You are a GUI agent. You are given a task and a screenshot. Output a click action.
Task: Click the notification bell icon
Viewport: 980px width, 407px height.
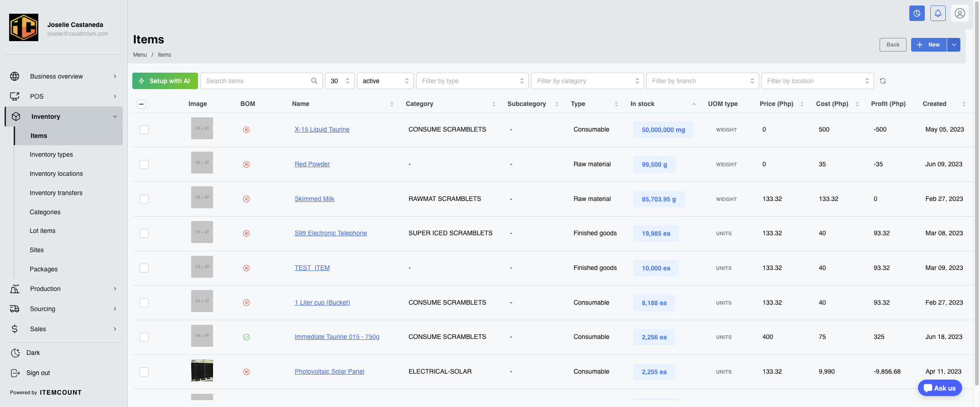coord(938,13)
